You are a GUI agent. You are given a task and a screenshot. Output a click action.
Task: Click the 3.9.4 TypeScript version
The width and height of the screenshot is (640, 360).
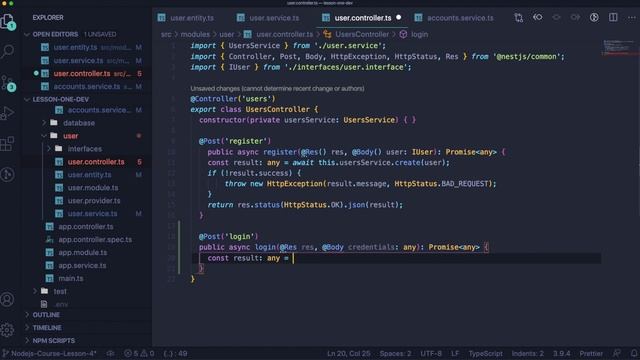[x=562, y=353]
